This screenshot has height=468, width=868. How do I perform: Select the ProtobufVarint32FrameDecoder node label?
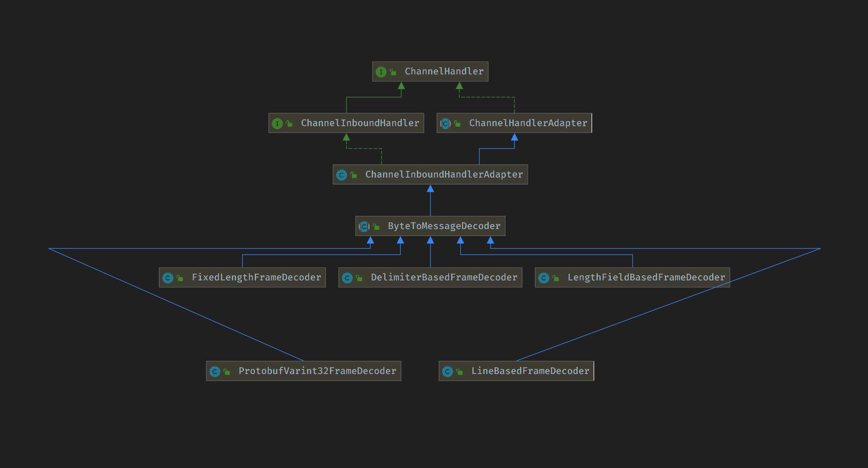pos(317,371)
